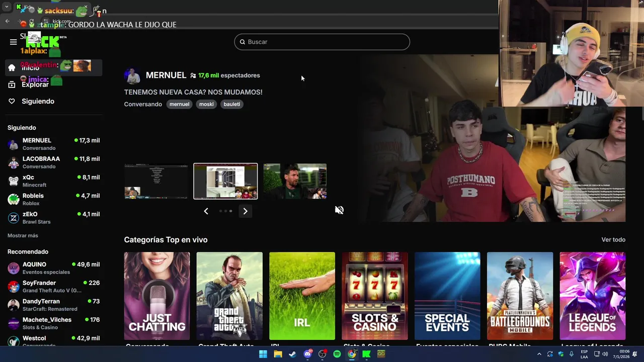Click the Ver todo categories link
Image resolution: width=644 pixels, height=362 pixels.
point(613,240)
